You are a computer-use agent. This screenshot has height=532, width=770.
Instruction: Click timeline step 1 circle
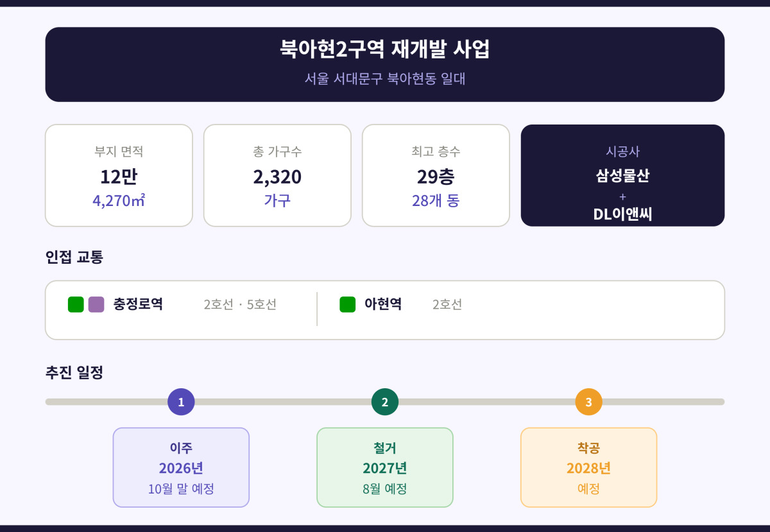pyautogui.click(x=181, y=402)
